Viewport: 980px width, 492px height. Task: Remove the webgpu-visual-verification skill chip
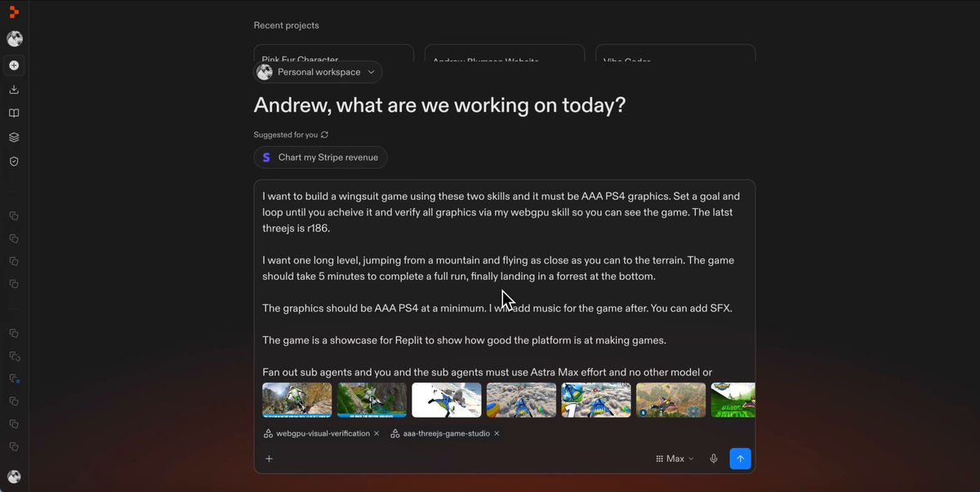tap(376, 433)
